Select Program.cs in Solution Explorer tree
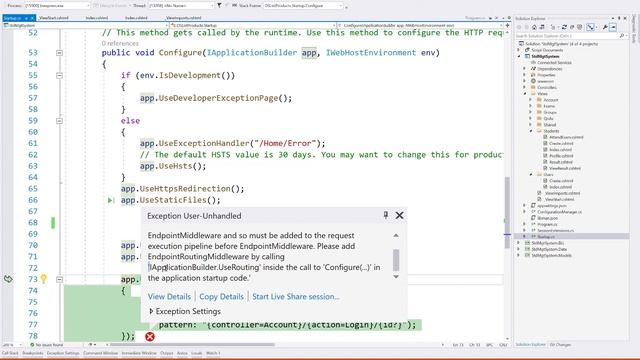Viewport: 640px width, 360px height. pyautogui.click(x=547, y=224)
